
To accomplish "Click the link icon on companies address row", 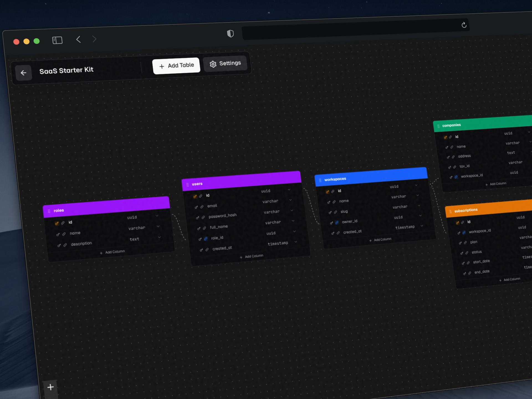I will click(x=453, y=157).
